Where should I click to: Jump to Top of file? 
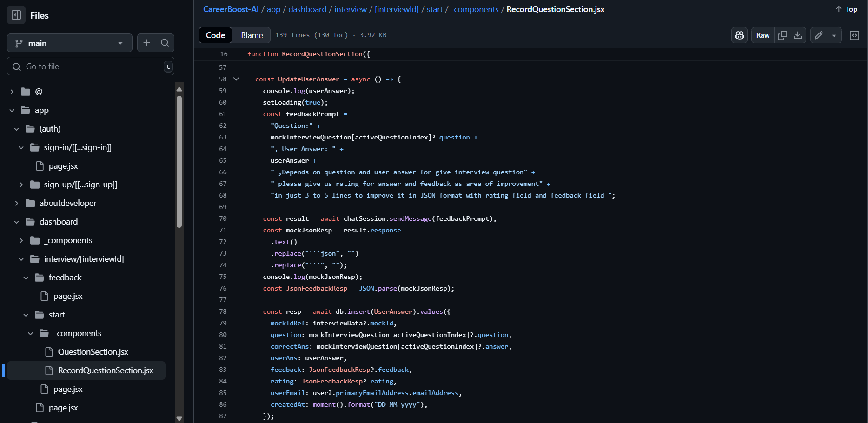pyautogui.click(x=846, y=9)
